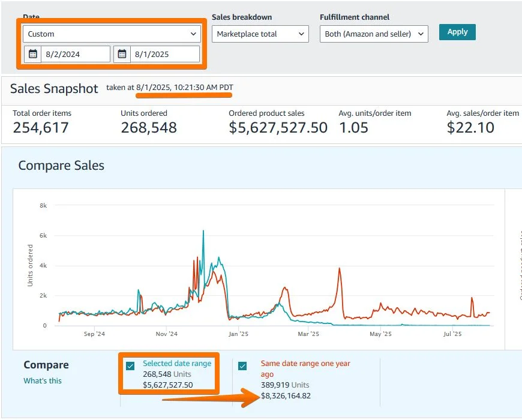Open the Fulfillment channel dropdown
Viewport: 522px width, 420px height.
[x=373, y=34]
